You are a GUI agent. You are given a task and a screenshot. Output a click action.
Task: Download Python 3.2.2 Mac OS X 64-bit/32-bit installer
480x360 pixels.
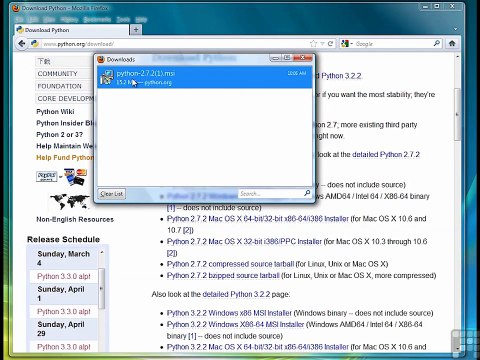(x=258, y=347)
